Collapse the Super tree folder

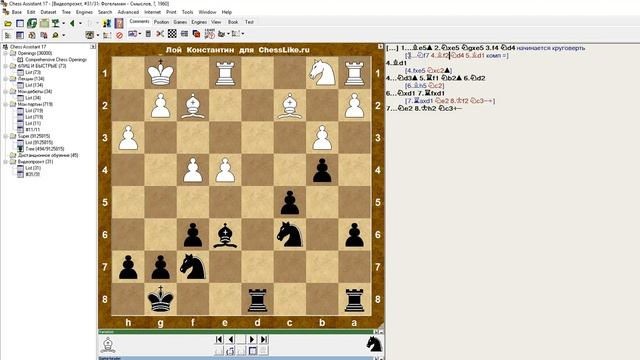(x=6, y=136)
